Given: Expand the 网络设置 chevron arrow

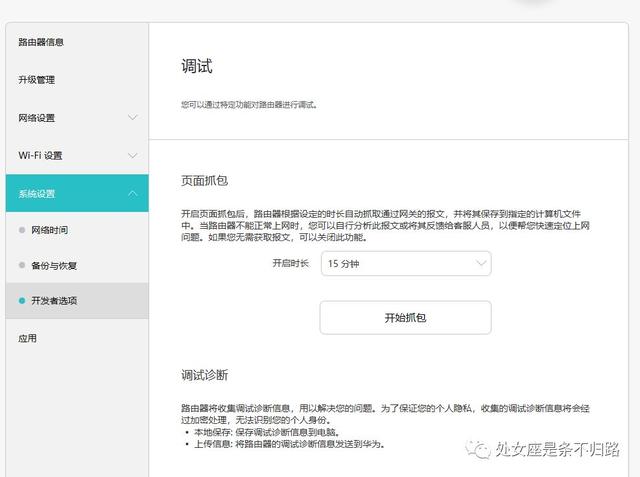Looking at the screenshot, I should pyautogui.click(x=133, y=118).
